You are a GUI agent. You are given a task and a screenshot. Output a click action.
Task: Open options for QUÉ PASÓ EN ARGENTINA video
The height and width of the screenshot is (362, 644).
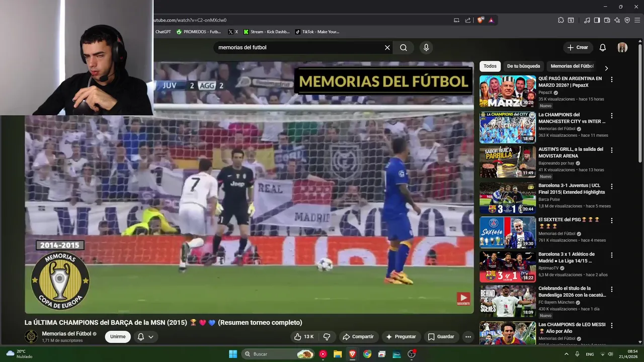[612, 79]
